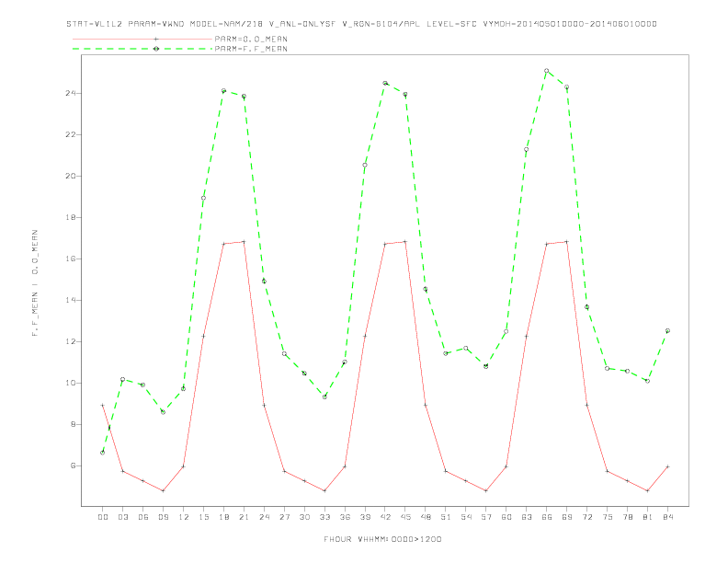Click the x-axis forecast hour label 63

point(527,517)
